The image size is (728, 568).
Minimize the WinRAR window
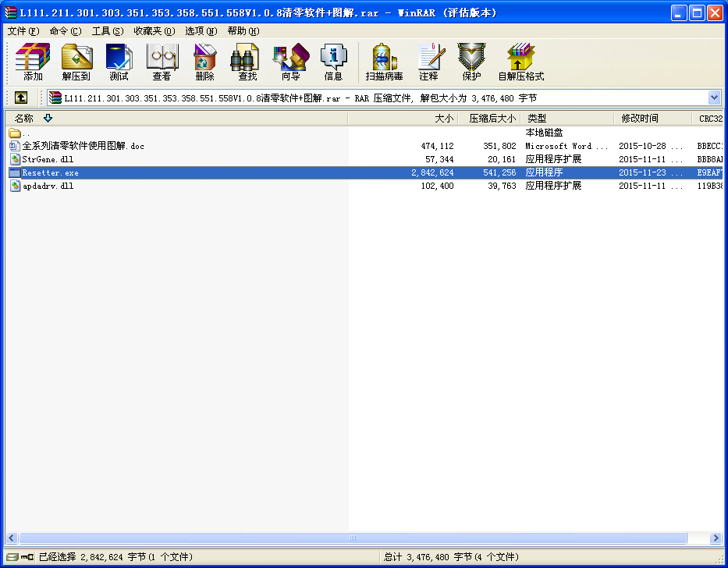(x=679, y=13)
